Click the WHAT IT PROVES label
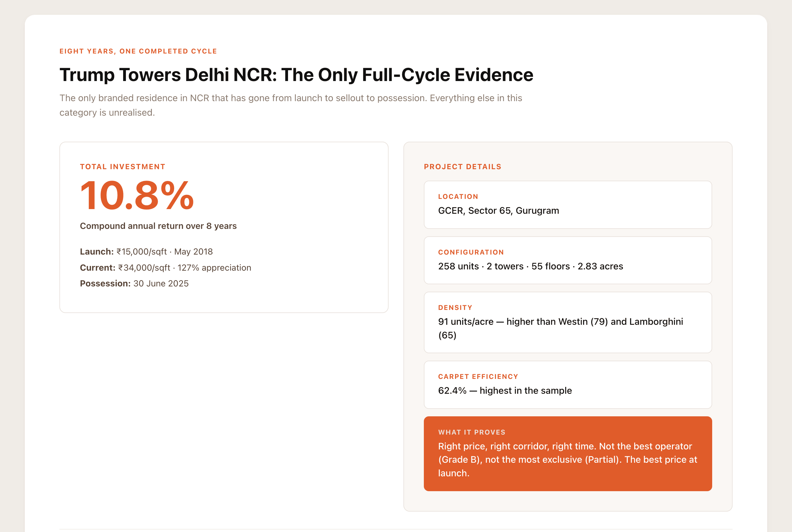The height and width of the screenshot is (532, 792). pos(472,432)
